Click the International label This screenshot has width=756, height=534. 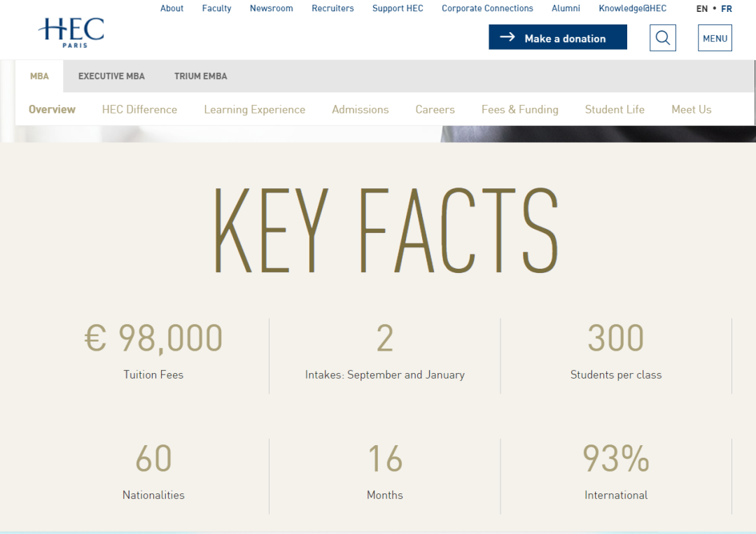pyautogui.click(x=616, y=495)
